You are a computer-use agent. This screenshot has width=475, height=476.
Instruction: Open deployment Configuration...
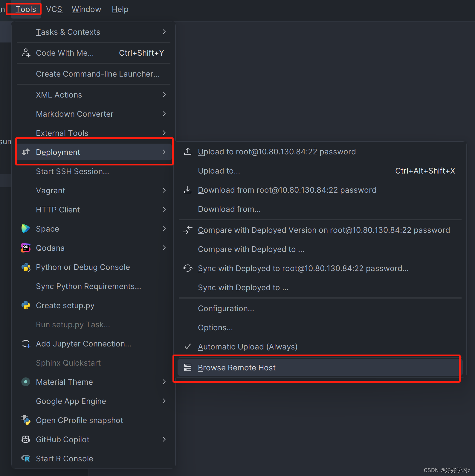click(x=320, y=308)
